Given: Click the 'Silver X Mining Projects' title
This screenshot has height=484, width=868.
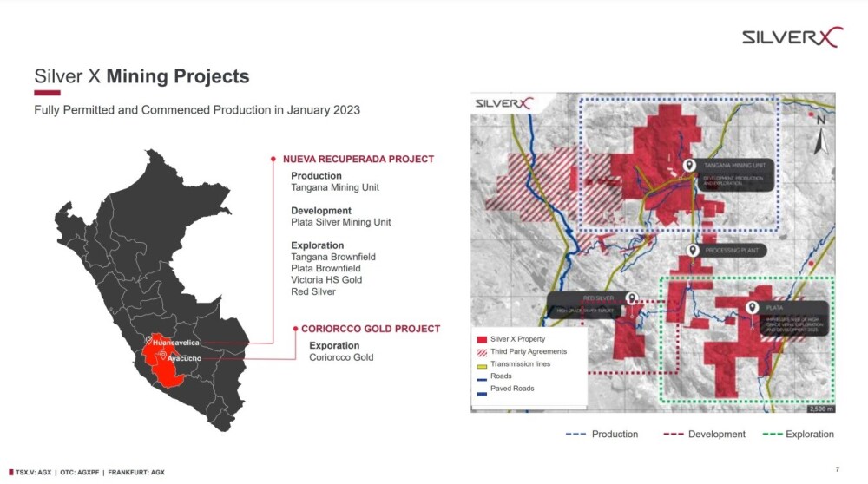Looking at the screenshot, I should 141,76.
